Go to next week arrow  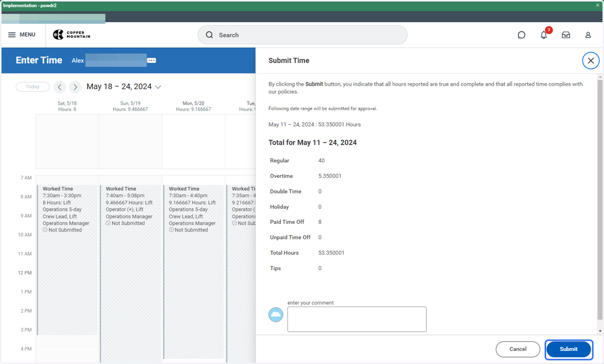pyautogui.click(x=75, y=87)
